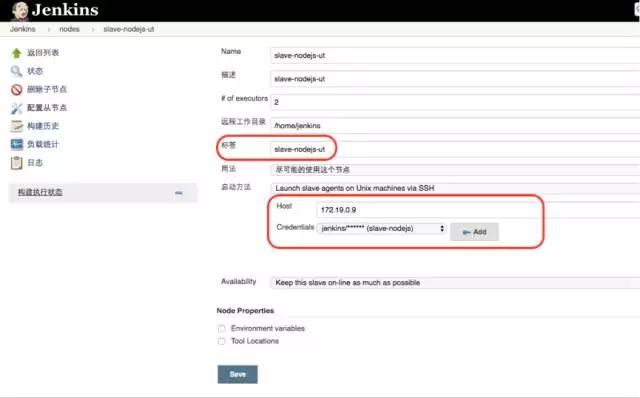640x398 pixels.
Task: Click the notepad icon for 构建历史
Action: coord(16,126)
